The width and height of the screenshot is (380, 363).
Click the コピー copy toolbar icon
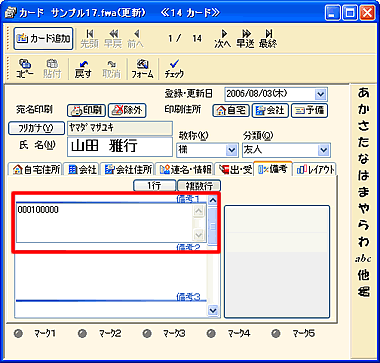(25, 68)
